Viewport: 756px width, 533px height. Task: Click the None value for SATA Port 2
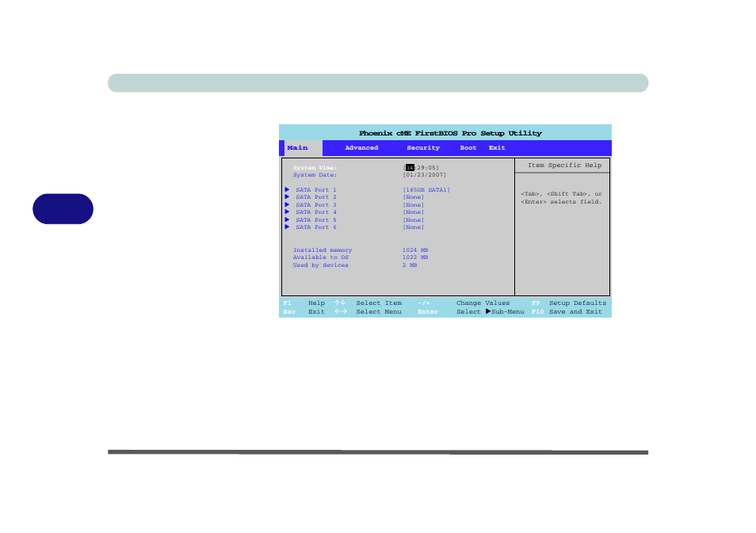tap(413, 197)
